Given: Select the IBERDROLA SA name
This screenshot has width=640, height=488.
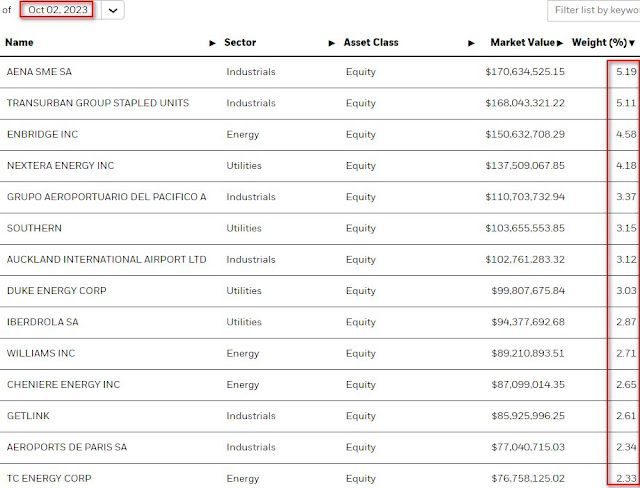Looking at the screenshot, I should coord(43,322).
